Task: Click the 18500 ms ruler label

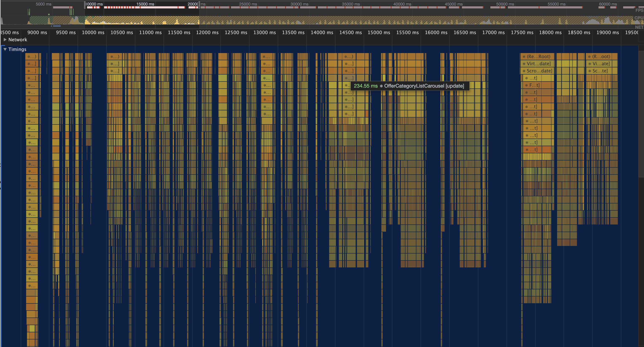Action: coord(579,32)
